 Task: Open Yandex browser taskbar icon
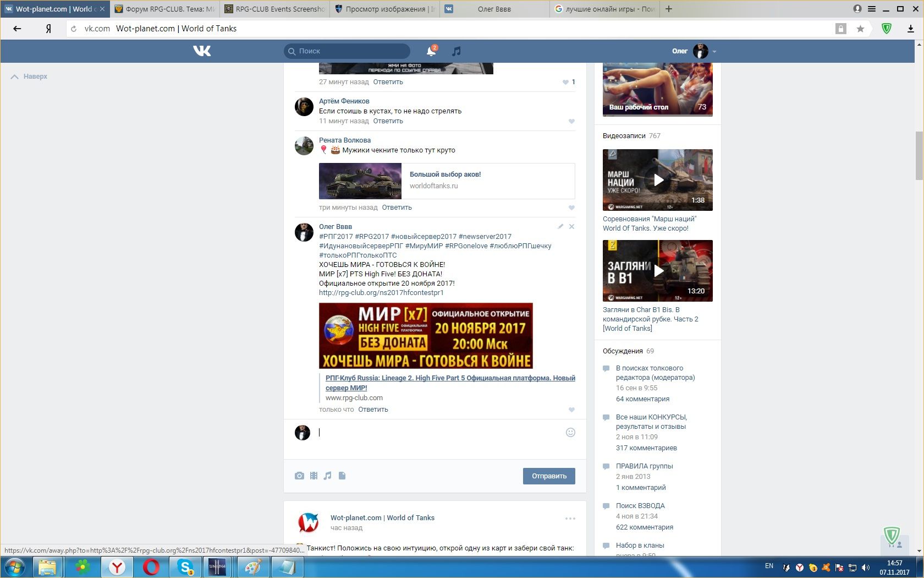pyautogui.click(x=117, y=567)
